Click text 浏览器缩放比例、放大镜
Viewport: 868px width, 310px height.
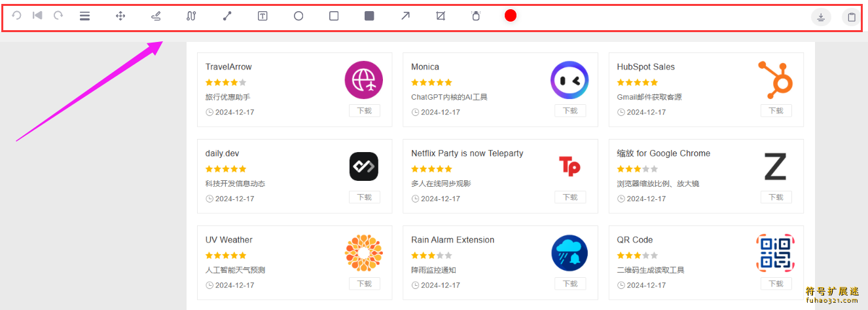(659, 184)
